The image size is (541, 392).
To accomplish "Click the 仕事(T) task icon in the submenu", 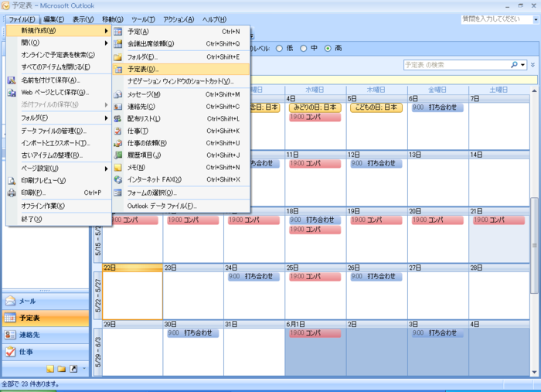I will coord(117,131).
